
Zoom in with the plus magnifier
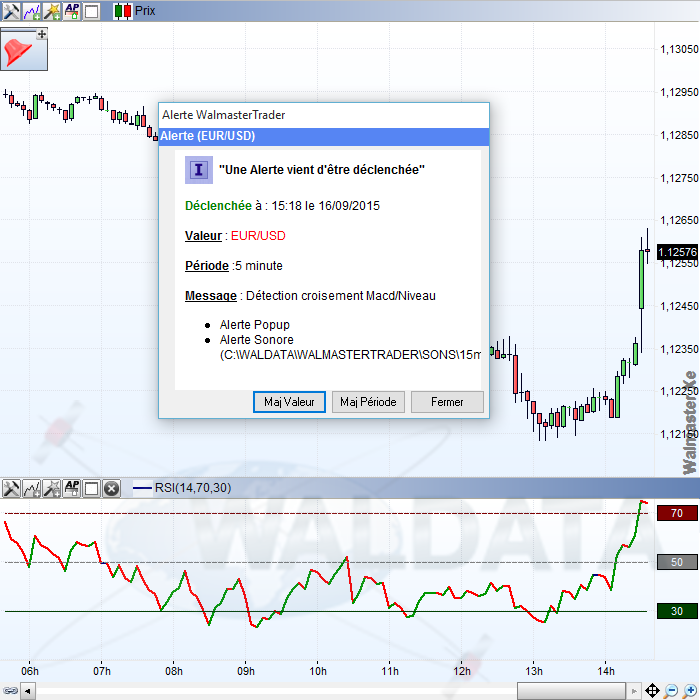tap(690, 691)
